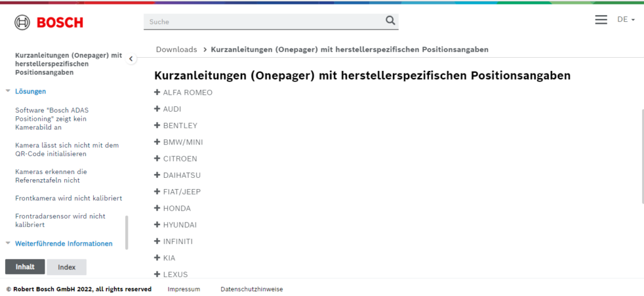Select the Kurzanleitungen (Onepager) sidebar entry
644x296 pixels.
(69, 63)
